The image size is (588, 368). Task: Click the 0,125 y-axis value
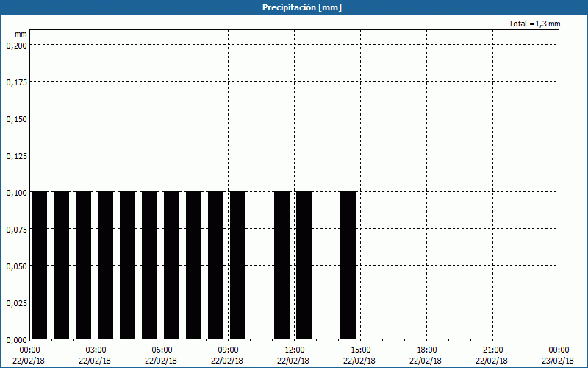16,156
